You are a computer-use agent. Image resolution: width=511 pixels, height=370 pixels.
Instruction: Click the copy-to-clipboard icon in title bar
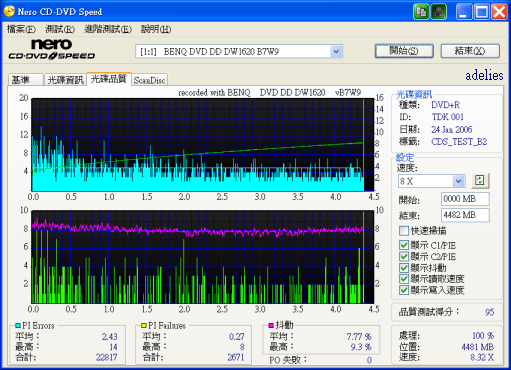pos(421,12)
